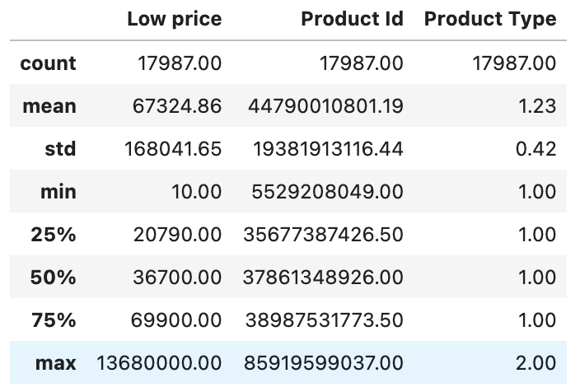Select the max row label

coord(56,363)
